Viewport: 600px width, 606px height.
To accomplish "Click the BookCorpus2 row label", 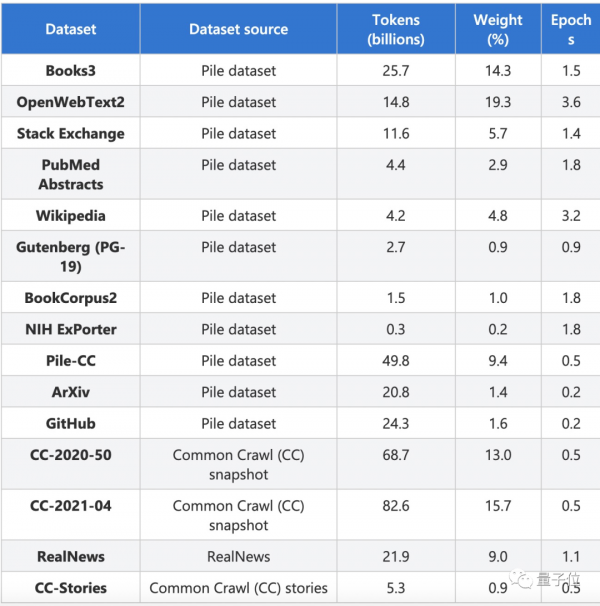I will [71, 297].
